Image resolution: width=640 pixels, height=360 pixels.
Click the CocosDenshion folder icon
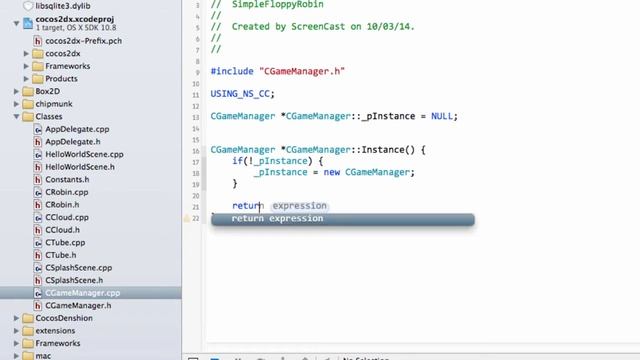click(28, 318)
